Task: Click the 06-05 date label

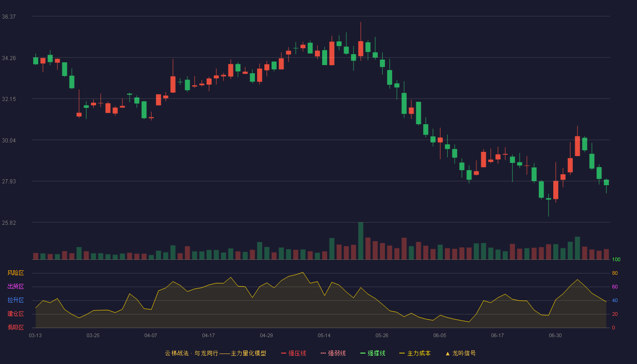Action: click(x=440, y=335)
